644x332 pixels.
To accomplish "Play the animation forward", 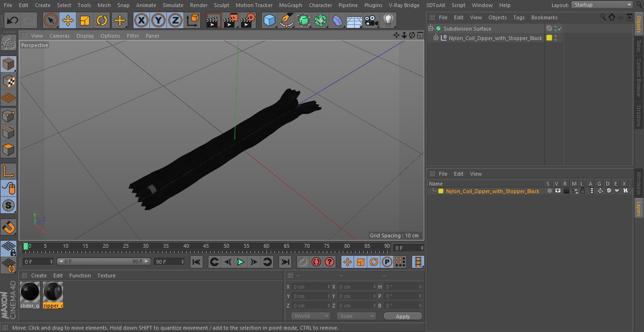I will click(240, 262).
